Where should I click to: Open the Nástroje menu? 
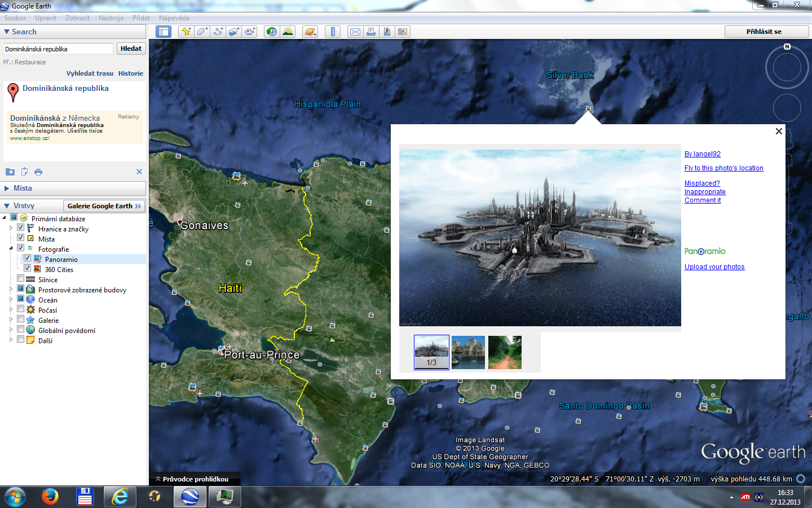click(111, 18)
